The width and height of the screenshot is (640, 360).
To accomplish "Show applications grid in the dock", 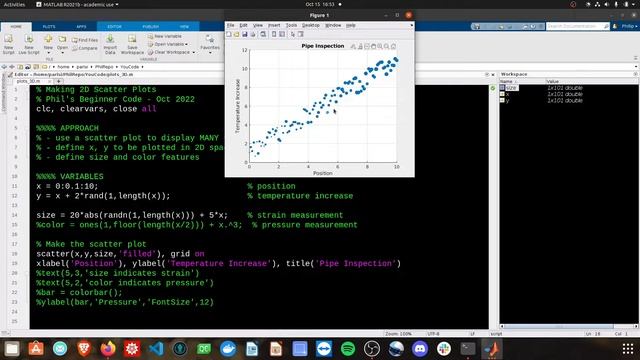I will point(628,349).
